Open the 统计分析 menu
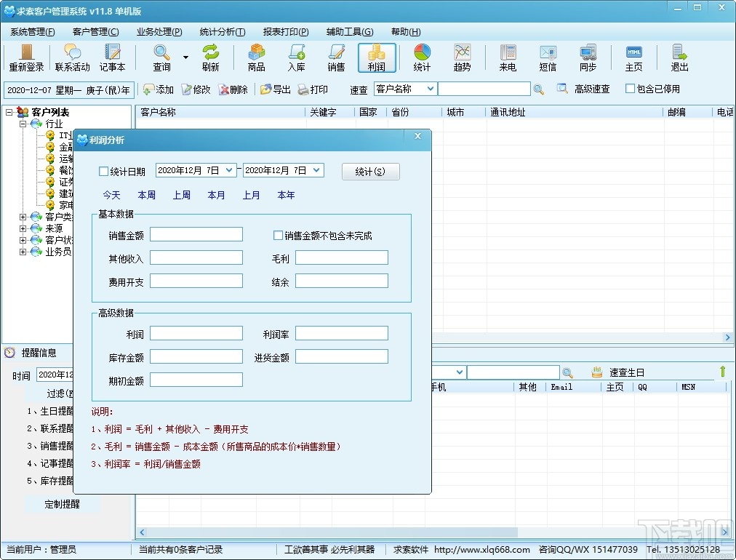This screenshot has width=736, height=560. point(220,31)
